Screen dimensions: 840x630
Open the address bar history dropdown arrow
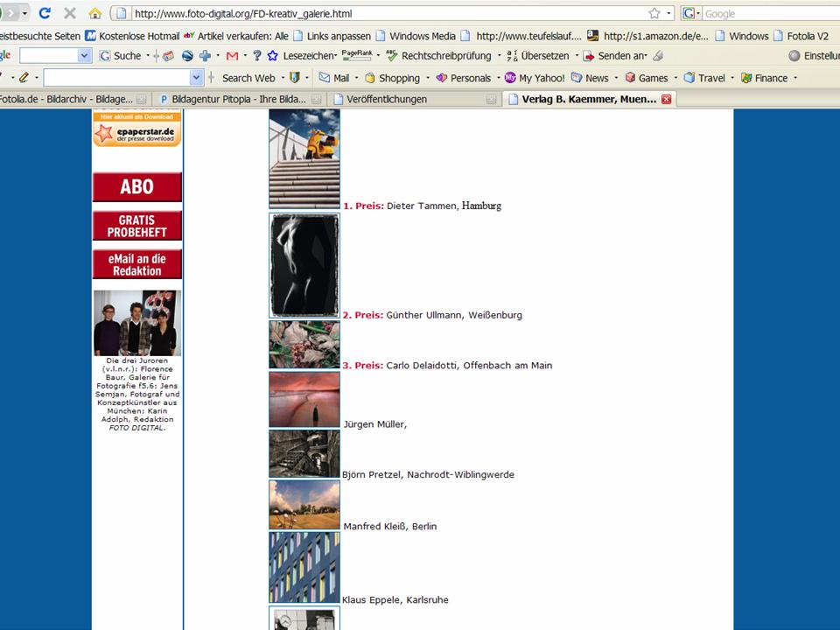pyautogui.click(x=669, y=13)
